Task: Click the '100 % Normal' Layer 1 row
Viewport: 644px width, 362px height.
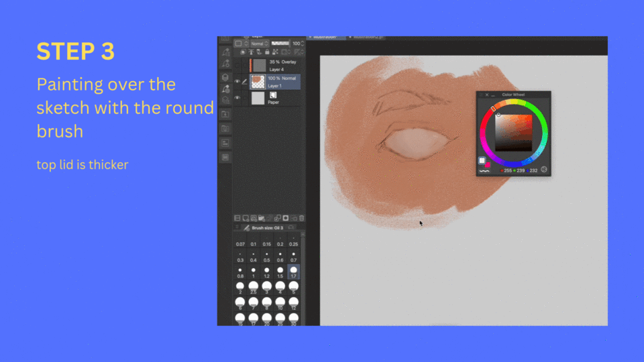Action: click(x=275, y=82)
